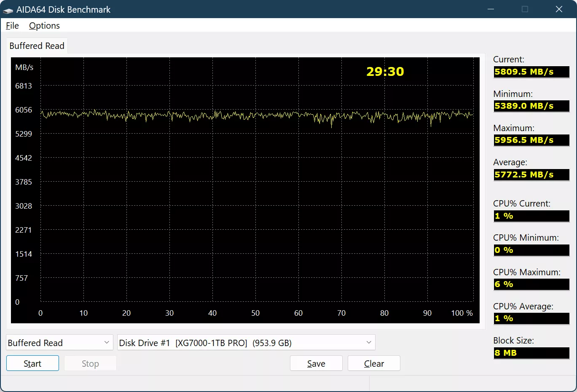Open the Disk Drive #1 selection dropdown
Viewport: 577px width, 392px height.
[246, 343]
